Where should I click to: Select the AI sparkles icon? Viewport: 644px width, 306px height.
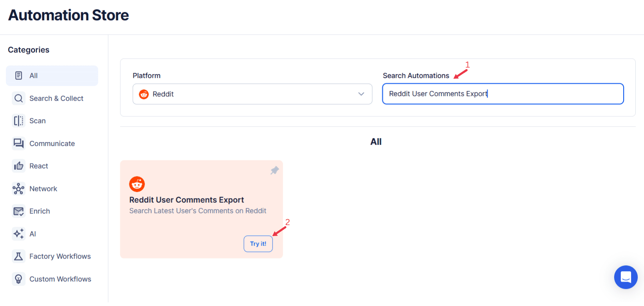tap(18, 234)
